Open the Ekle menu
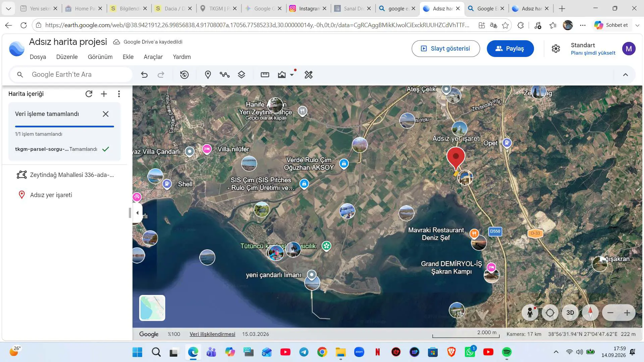644x362 pixels. (x=128, y=57)
